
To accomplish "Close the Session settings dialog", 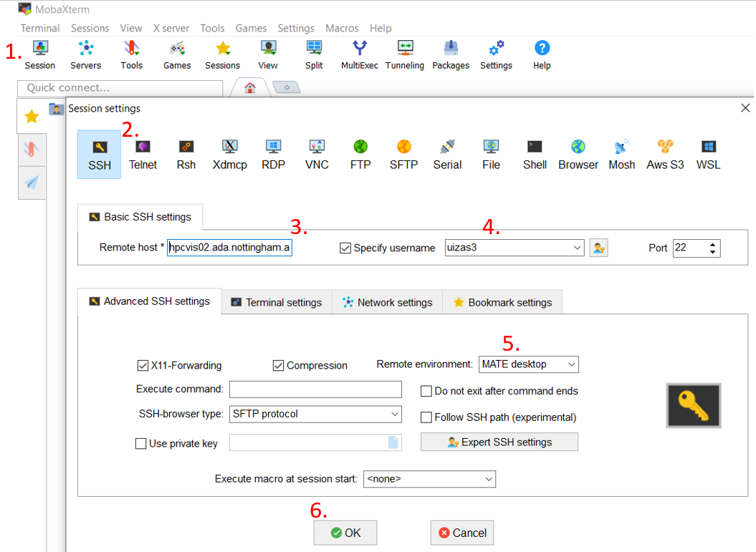I will pos(745,108).
